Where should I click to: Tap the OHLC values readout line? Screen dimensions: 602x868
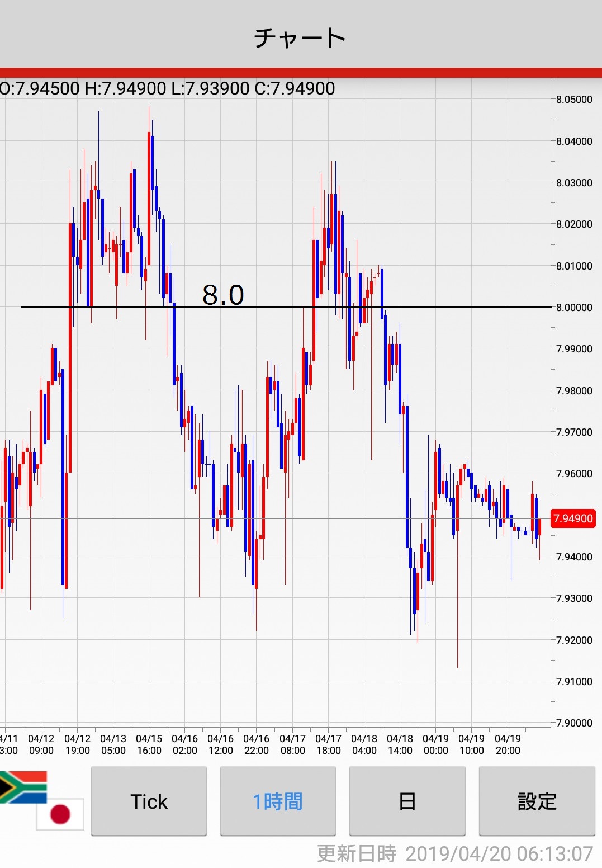click(x=168, y=88)
